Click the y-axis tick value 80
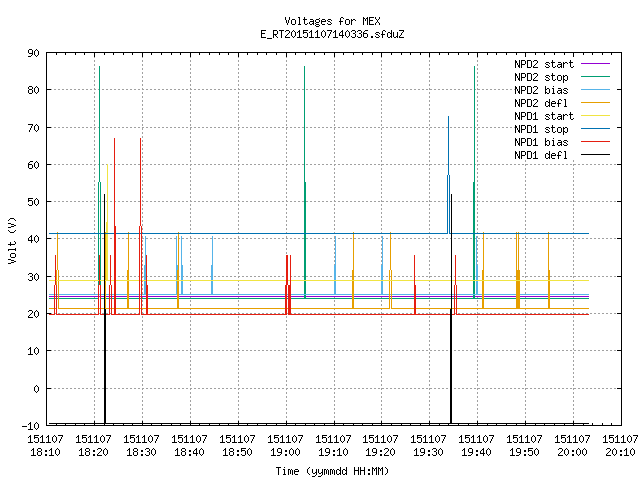 pyautogui.click(x=33, y=90)
